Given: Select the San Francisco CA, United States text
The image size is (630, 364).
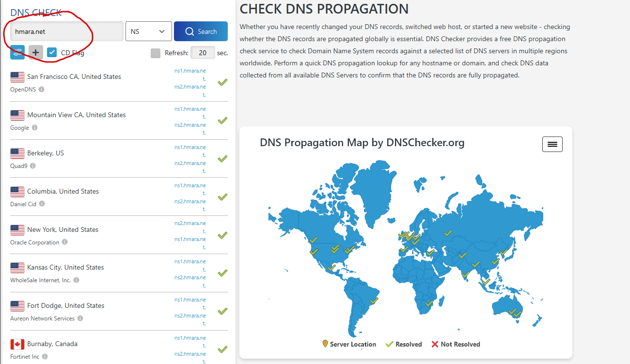Looking at the screenshot, I should (x=74, y=76).
